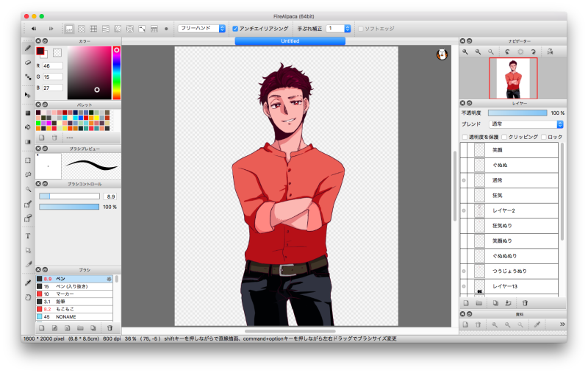Select the ぐぬぬ layer

(x=509, y=165)
